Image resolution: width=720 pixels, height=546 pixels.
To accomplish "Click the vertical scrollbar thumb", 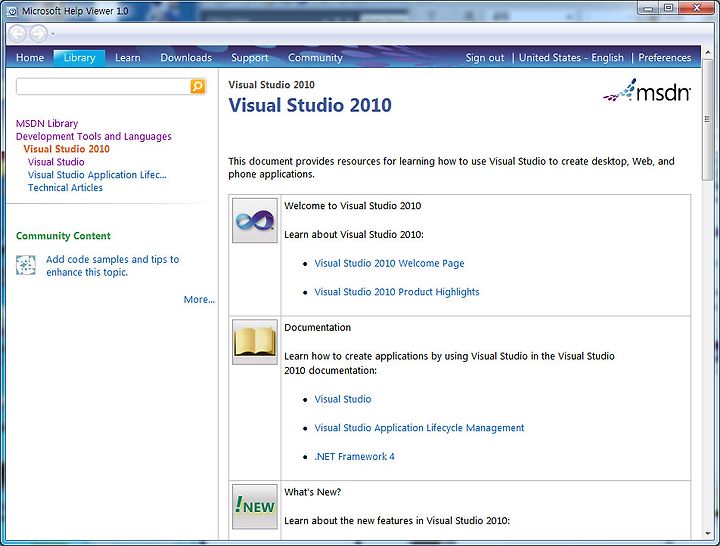I will (x=708, y=119).
